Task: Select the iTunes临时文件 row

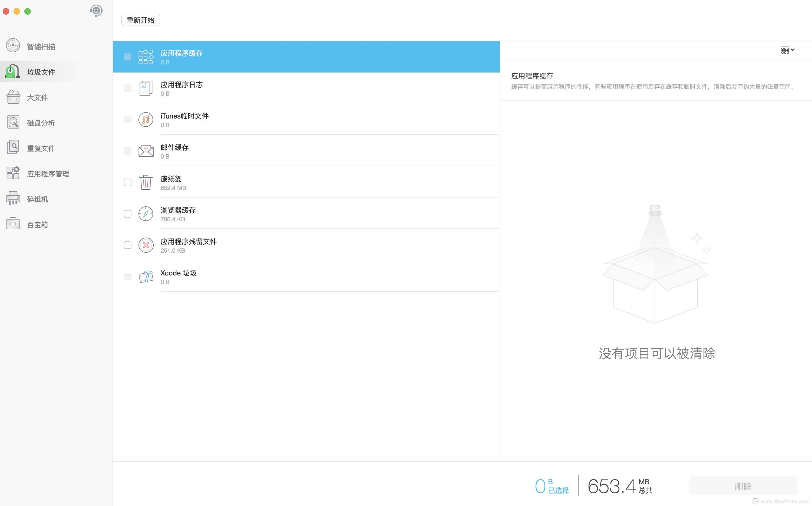Action: point(306,120)
